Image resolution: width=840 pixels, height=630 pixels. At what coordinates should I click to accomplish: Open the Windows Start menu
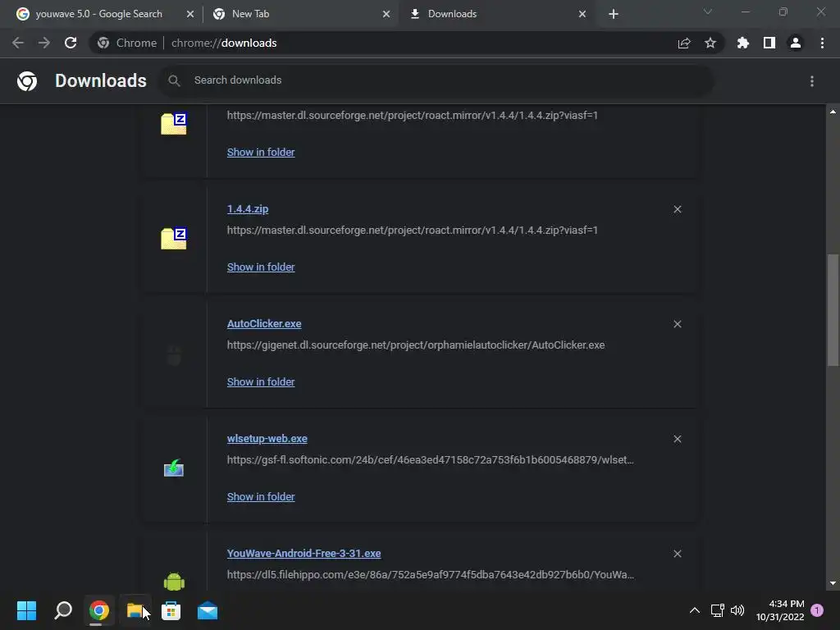(26, 610)
